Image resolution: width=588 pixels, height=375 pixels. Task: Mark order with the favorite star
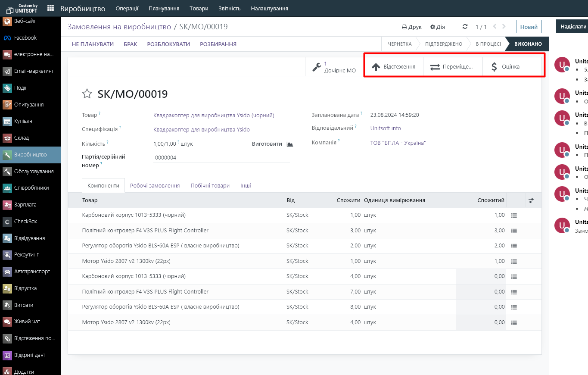point(87,94)
